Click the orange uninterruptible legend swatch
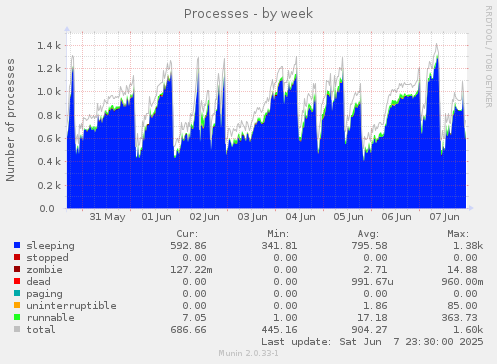 (x=17, y=305)
